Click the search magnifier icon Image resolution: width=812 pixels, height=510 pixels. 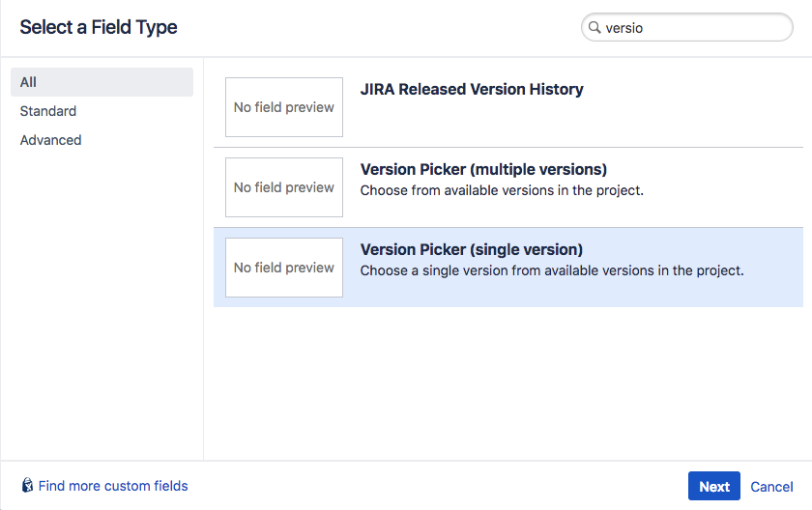point(594,27)
